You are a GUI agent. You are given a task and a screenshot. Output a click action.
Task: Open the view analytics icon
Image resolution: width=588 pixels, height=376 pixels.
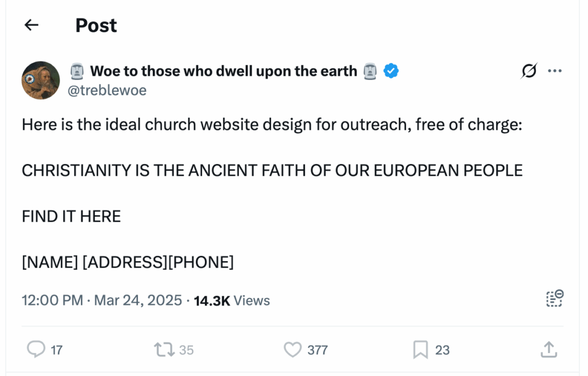coord(553,299)
